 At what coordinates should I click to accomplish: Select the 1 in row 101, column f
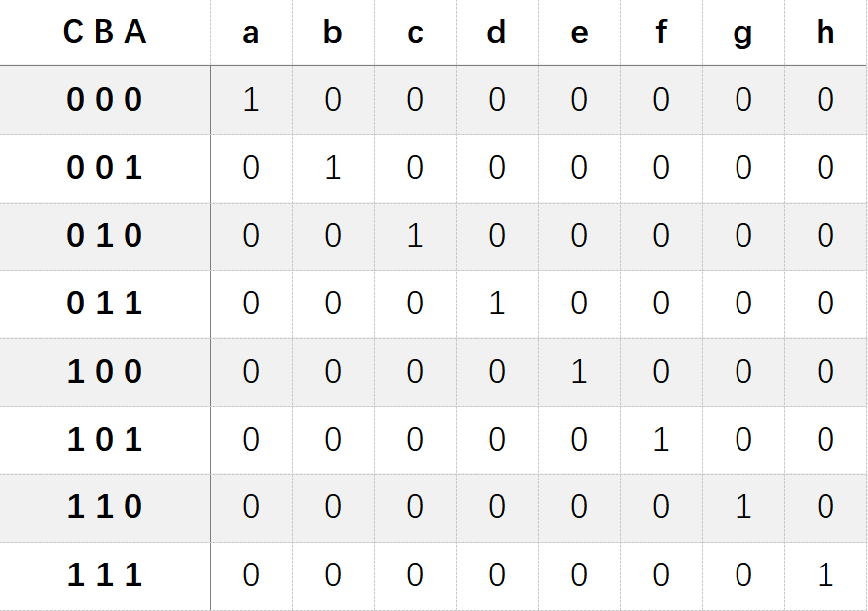[x=661, y=439]
